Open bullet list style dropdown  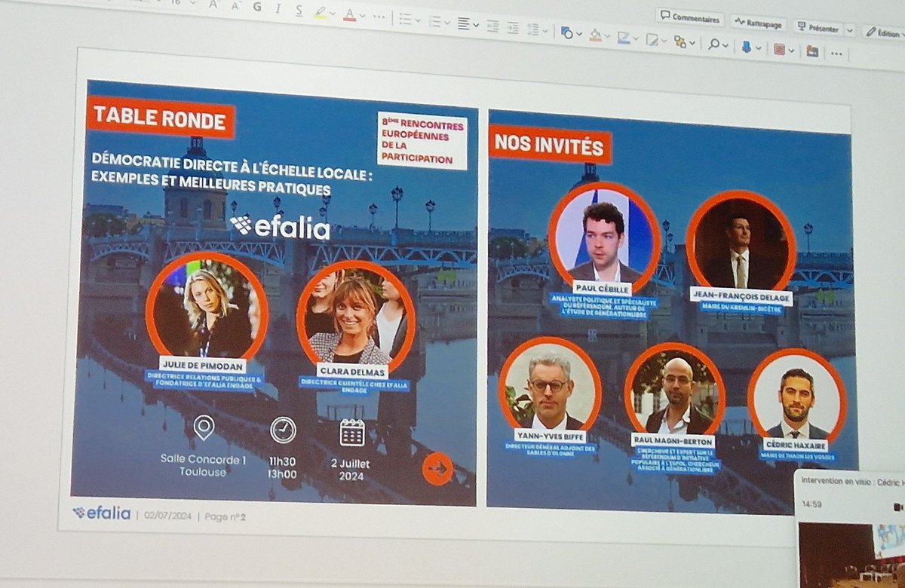416,20
